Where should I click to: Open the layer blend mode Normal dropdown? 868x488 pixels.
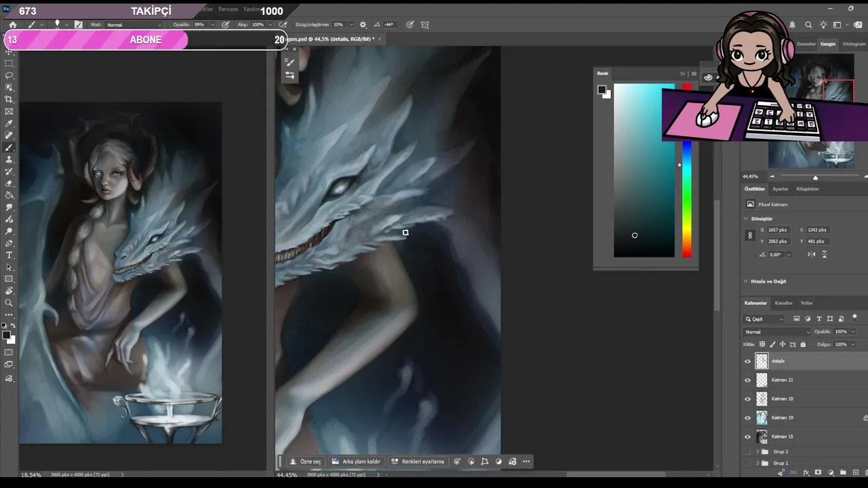pyautogui.click(x=777, y=332)
